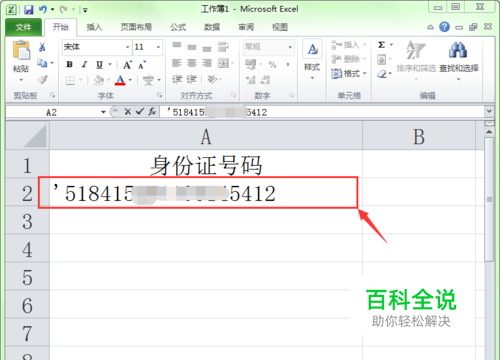Open the font name 宋体 dropdown

tap(127, 47)
